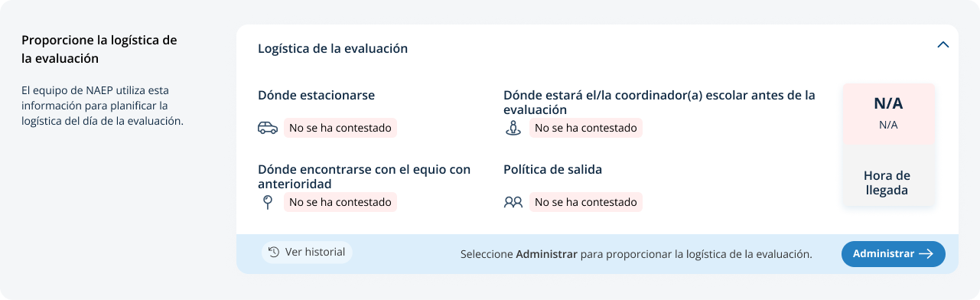Image resolution: width=980 pixels, height=300 pixels.
Task: Click the Dónde estacionarse heading
Action: [316, 95]
